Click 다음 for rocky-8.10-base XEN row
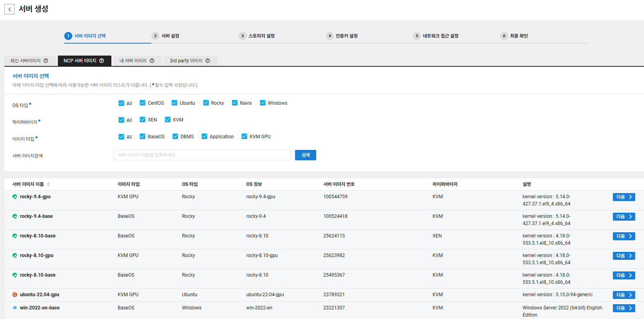644x319 pixels. point(624,236)
